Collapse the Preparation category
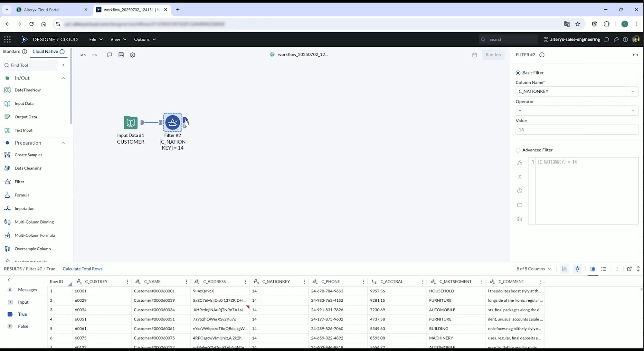 tap(63, 143)
